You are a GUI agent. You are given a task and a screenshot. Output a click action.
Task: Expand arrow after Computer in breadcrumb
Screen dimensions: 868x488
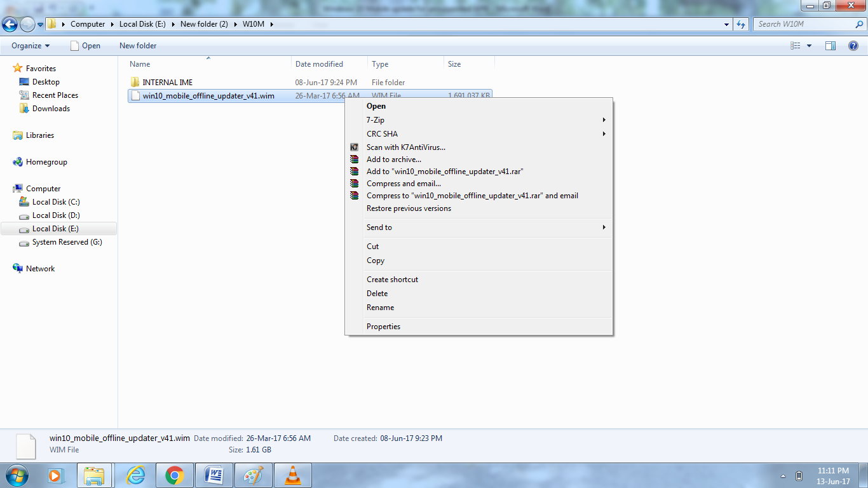(x=112, y=24)
